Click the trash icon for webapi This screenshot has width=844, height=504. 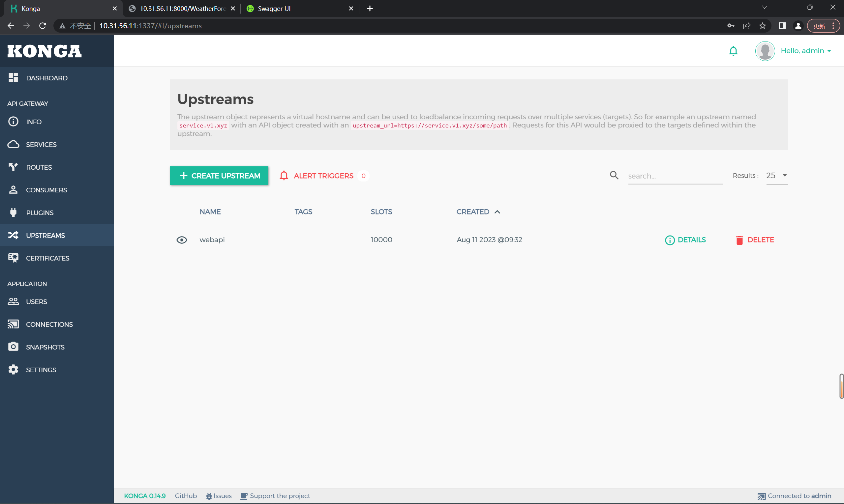coord(739,240)
